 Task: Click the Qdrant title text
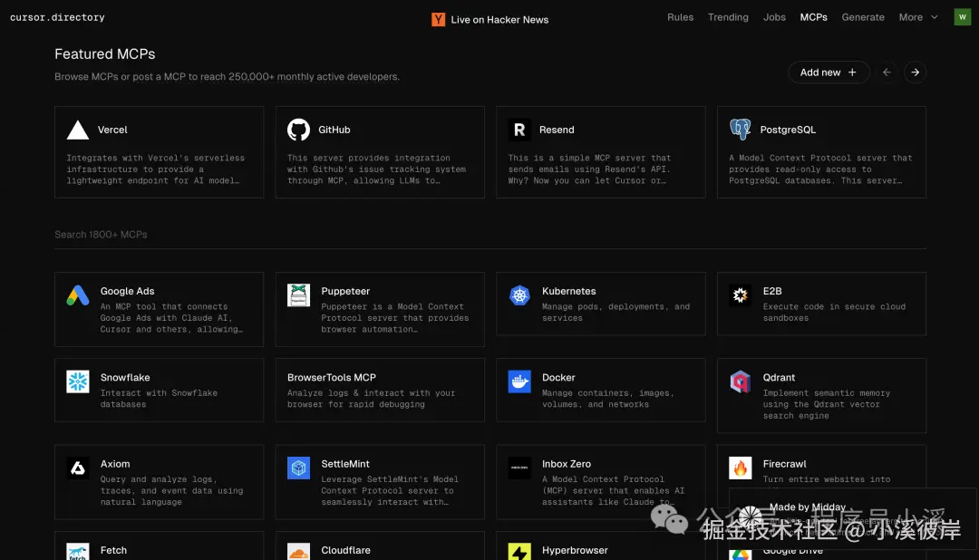click(x=779, y=378)
